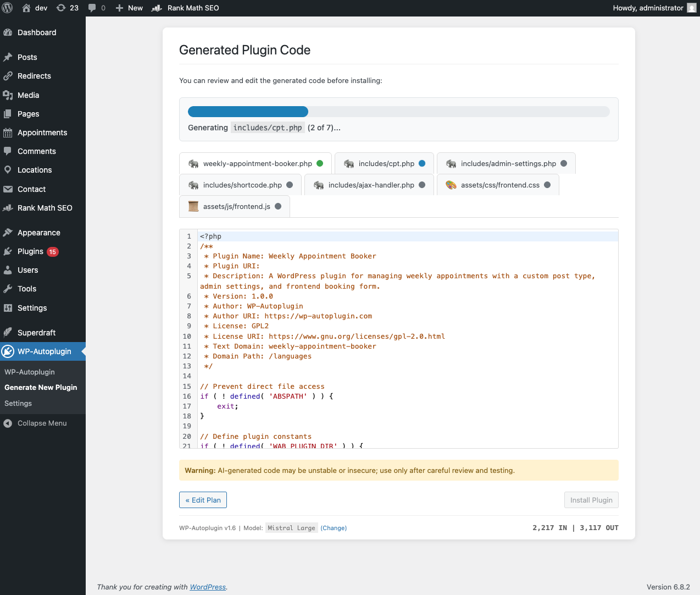
Task: Select the WP-Autoplugin sidebar icon
Action: coord(8,351)
